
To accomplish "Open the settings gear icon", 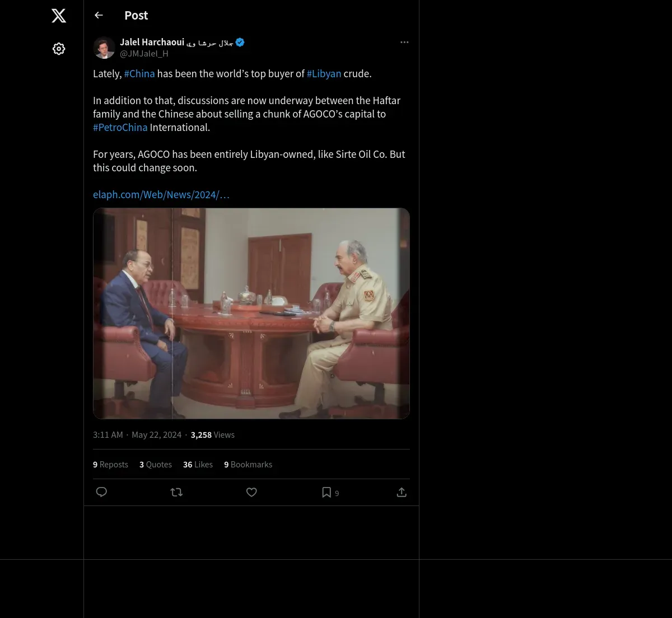I will coord(59,49).
